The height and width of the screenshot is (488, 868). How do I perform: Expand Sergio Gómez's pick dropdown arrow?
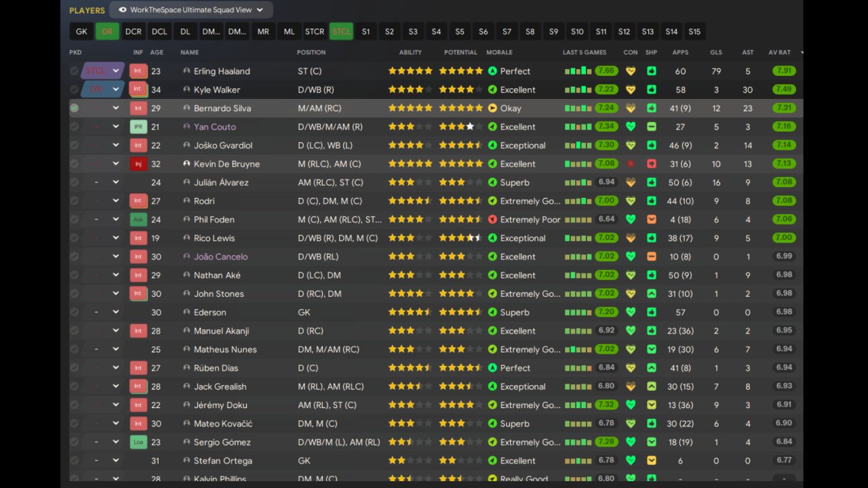click(x=116, y=443)
